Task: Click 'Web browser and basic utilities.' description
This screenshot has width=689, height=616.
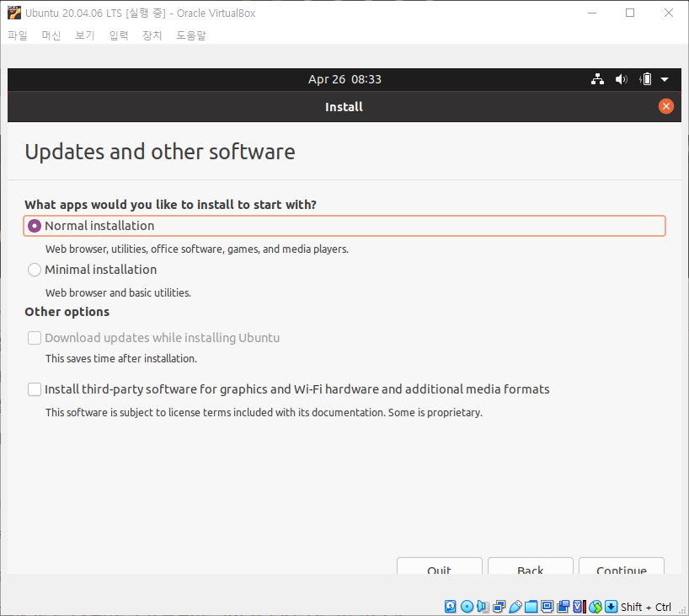Action: [x=118, y=292]
